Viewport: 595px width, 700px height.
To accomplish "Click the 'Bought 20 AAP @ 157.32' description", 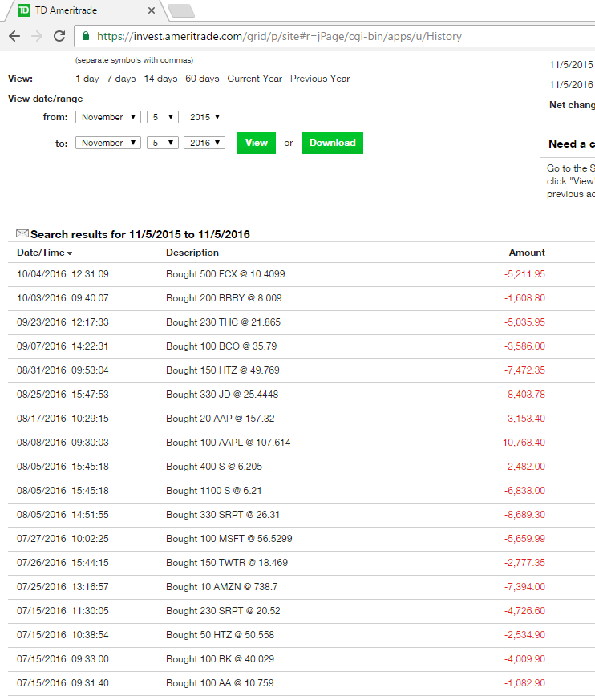I will pyautogui.click(x=220, y=419).
